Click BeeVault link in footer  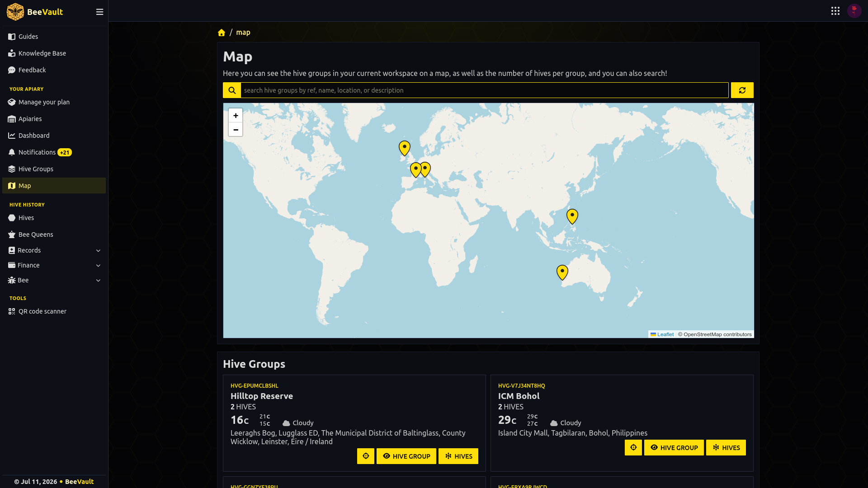click(x=79, y=482)
